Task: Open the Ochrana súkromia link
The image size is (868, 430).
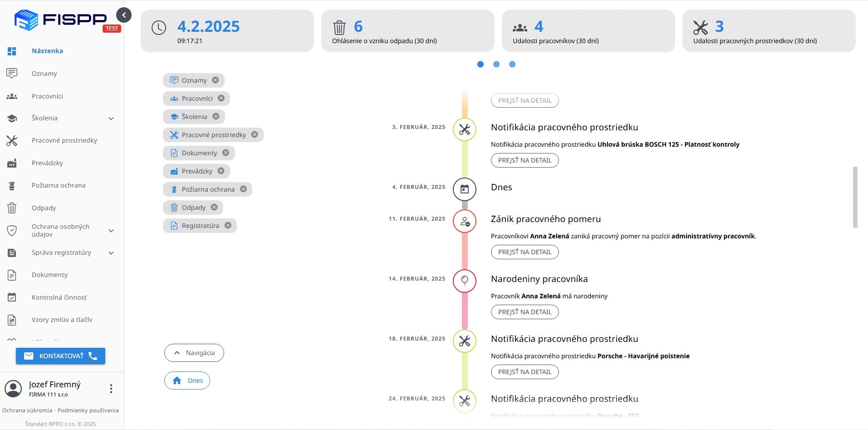Action: tap(27, 410)
